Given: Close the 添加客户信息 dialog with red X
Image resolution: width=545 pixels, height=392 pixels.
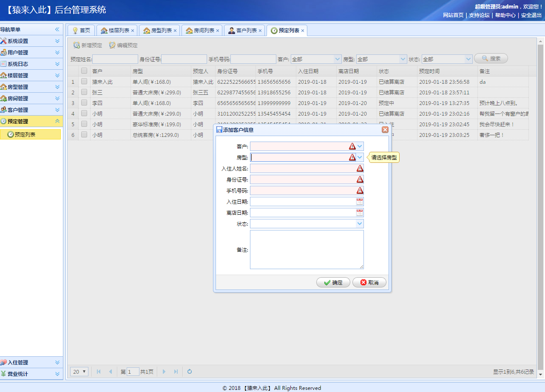Looking at the screenshot, I should [385, 130].
